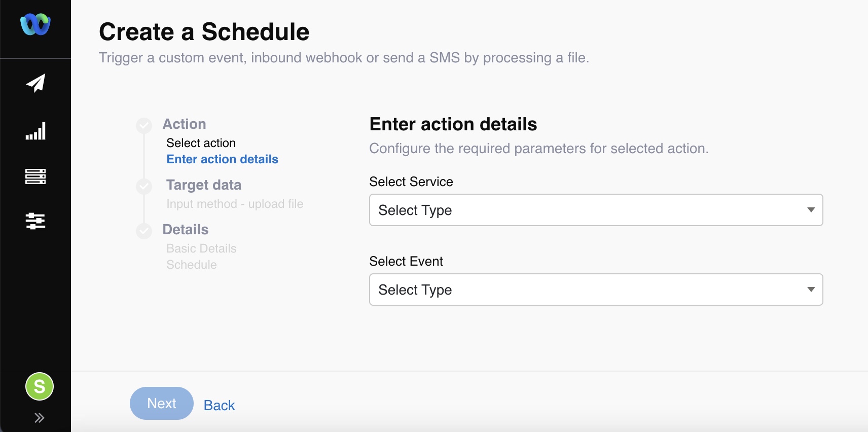Click the Target data step checkmark circle

pyautogui.click(x=144, y=186)
